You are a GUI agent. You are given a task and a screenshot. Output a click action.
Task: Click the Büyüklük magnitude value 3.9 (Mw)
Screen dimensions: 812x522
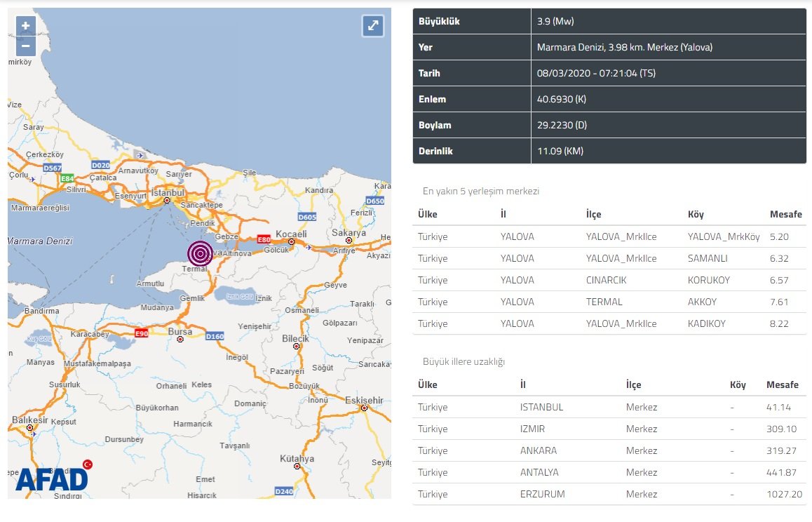pos(555,22)
